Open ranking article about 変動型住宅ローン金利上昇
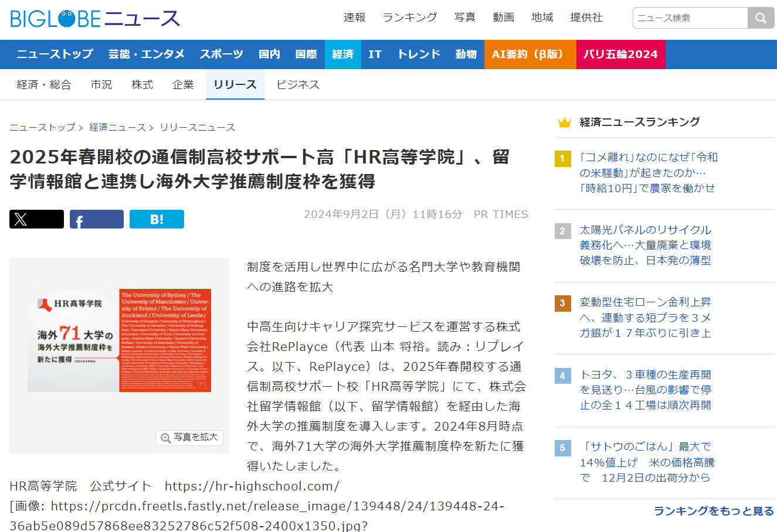Viewport: 777px width, 532px height. point(646,318)
